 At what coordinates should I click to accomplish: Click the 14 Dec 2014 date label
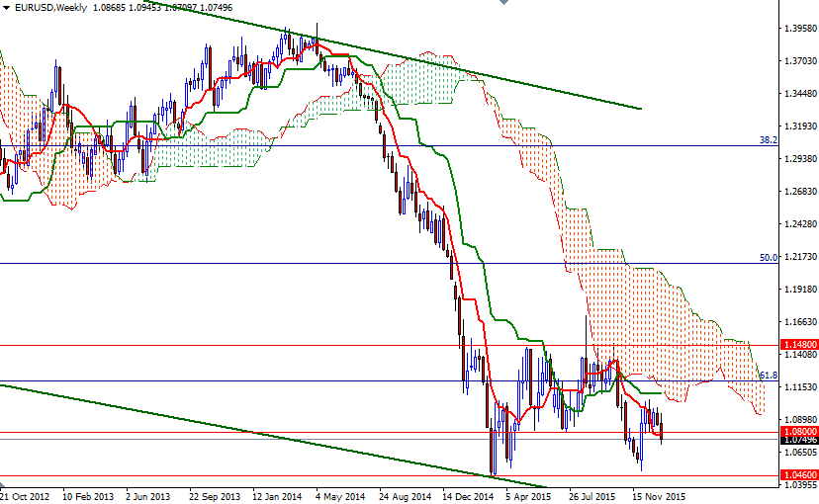(x=468, y=497)
